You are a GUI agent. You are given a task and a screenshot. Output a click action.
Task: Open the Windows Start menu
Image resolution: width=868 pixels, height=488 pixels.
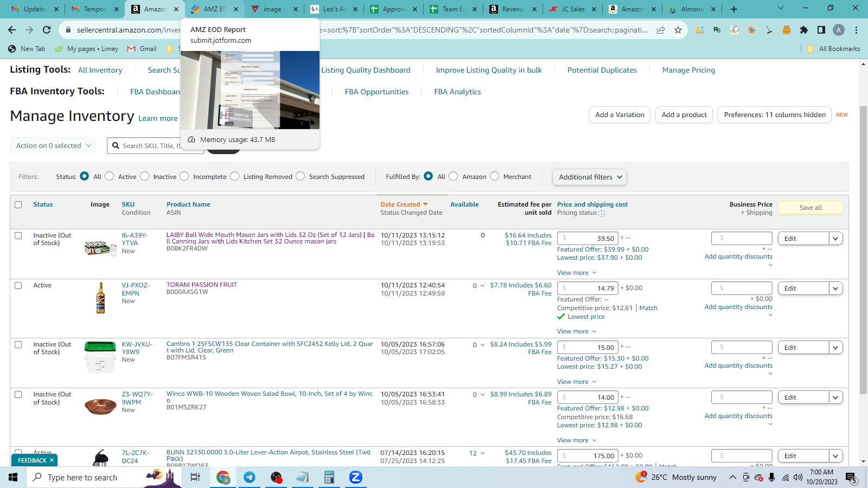(13, 477)
